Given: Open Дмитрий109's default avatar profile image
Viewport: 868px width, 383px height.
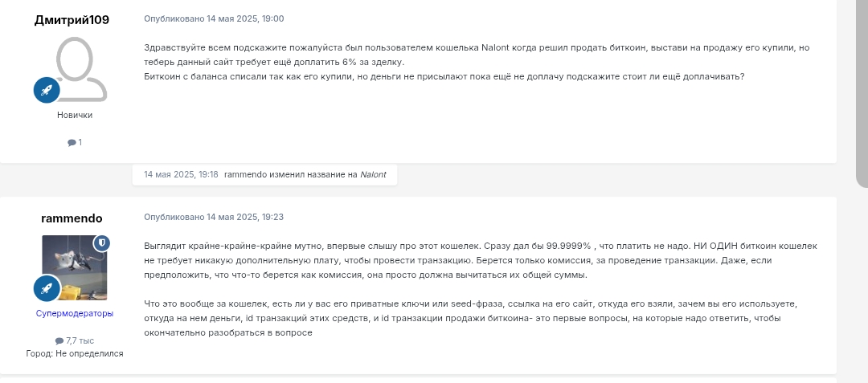Looking at the screenshot, I should pyautogui.click(x=81, y=69).
